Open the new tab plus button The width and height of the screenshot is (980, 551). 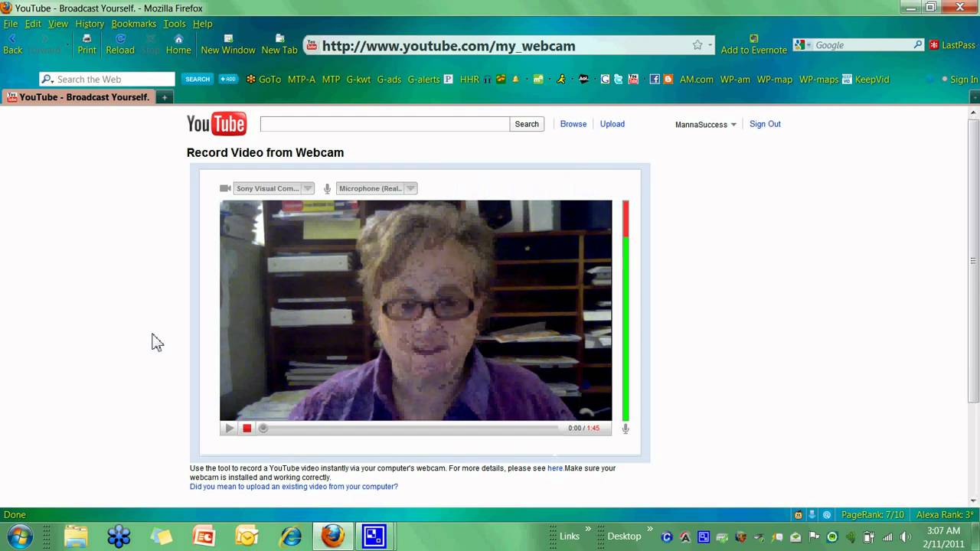(x=165, y=97)
